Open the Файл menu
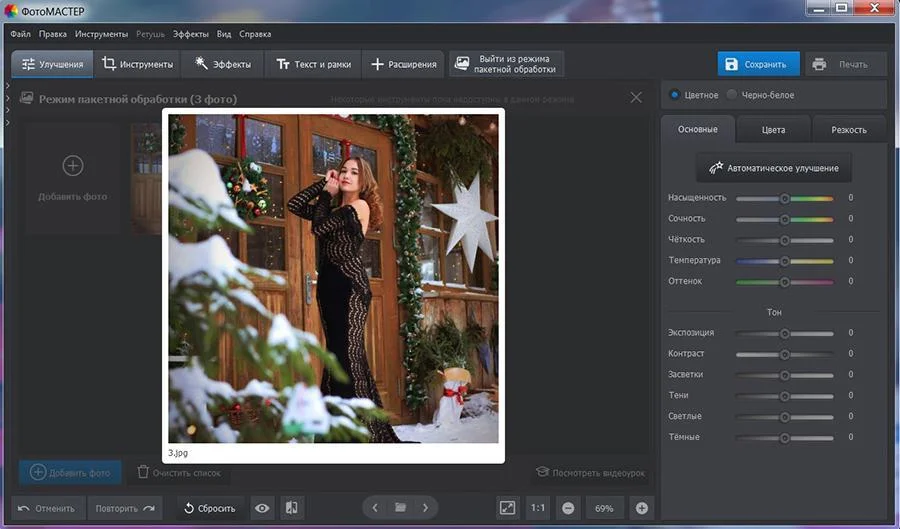This screenshot has height=529, width=900. click(20, 34)
